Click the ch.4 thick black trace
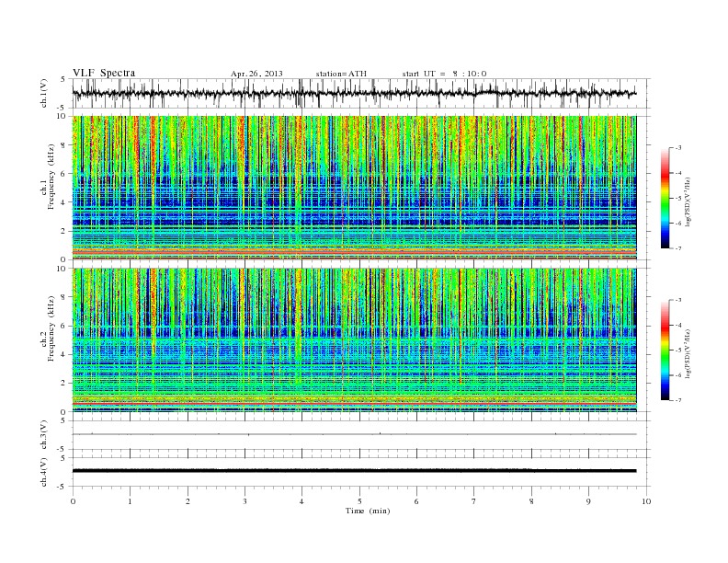Screen dimensions: 728x563 click(354, 471)
